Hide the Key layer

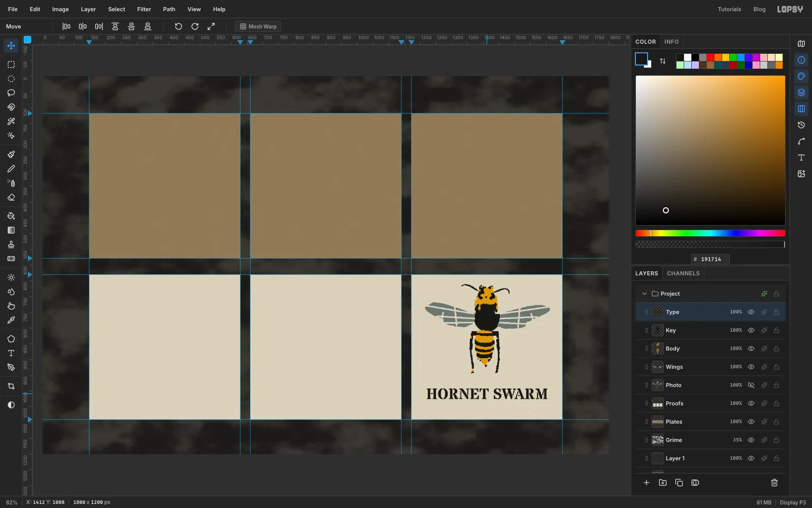[751, 330]
